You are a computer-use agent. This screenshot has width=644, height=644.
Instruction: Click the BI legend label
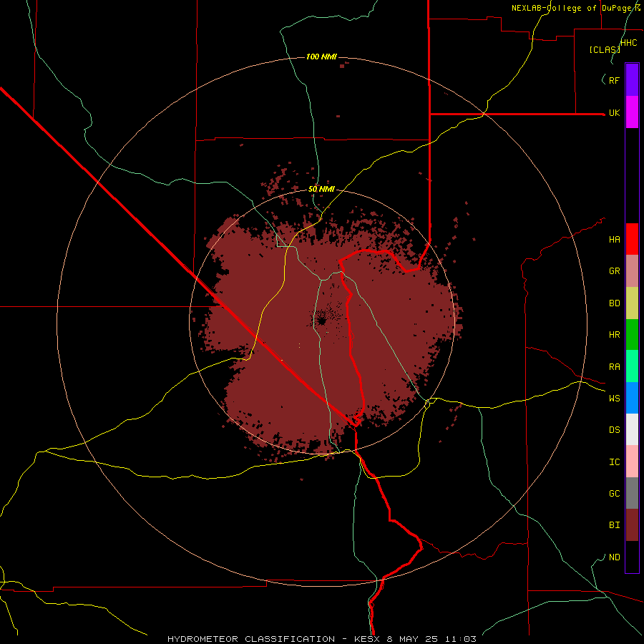(x=614, y=525)
